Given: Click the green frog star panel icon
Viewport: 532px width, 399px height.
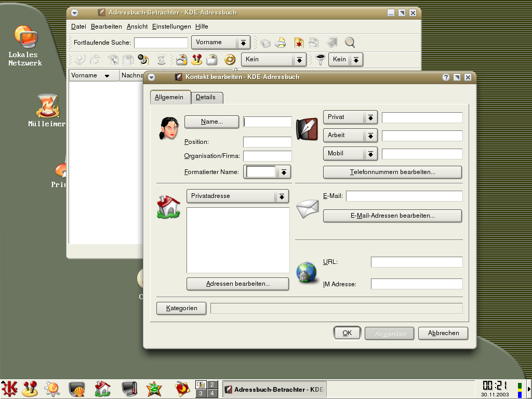Looking at the screenshot, I should click(x=154, y=389).
